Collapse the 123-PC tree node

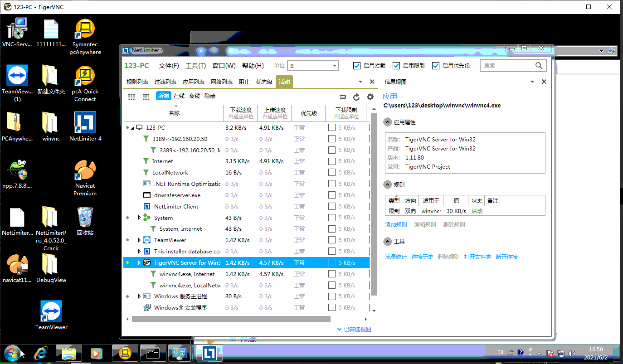pyautogui.click(x=132, y=128)
